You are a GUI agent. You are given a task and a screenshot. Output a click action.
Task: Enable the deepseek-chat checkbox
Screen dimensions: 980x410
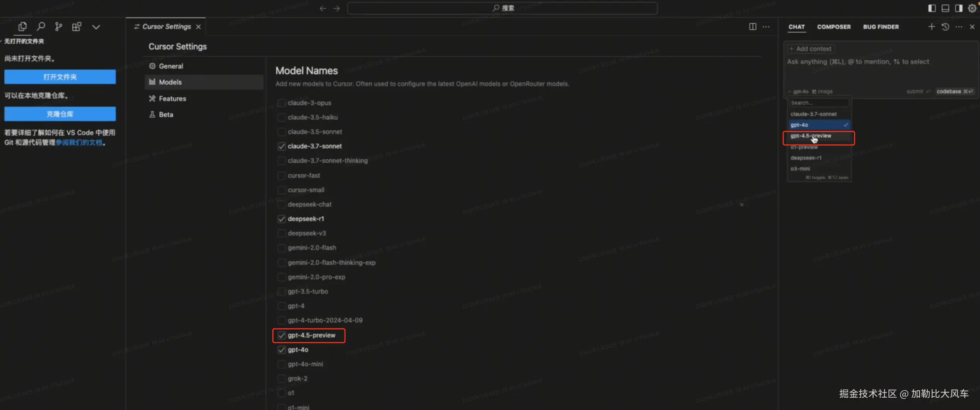point(282,204)
